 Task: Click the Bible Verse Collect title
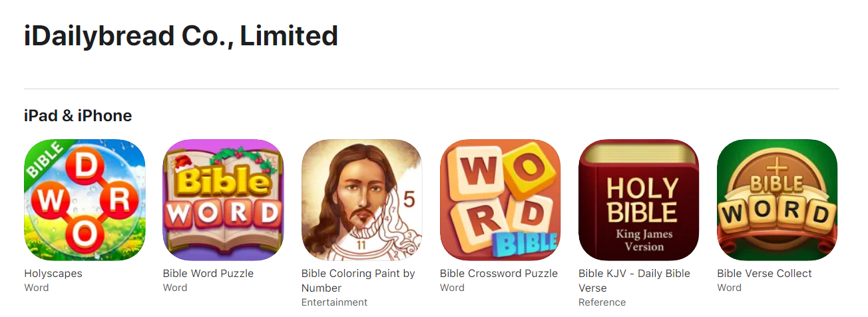764,274
